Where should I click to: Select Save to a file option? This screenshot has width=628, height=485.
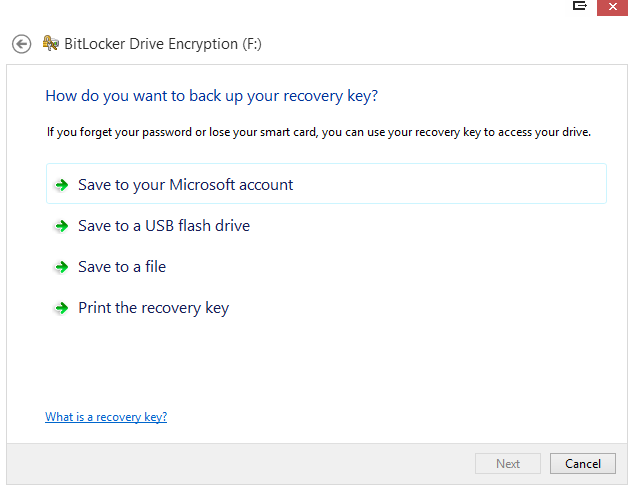(122, 267)
